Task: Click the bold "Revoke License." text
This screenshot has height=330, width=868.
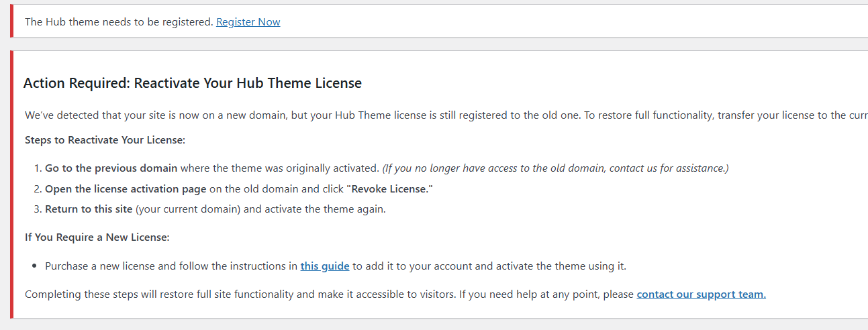Action: click(x=389, y=189)
